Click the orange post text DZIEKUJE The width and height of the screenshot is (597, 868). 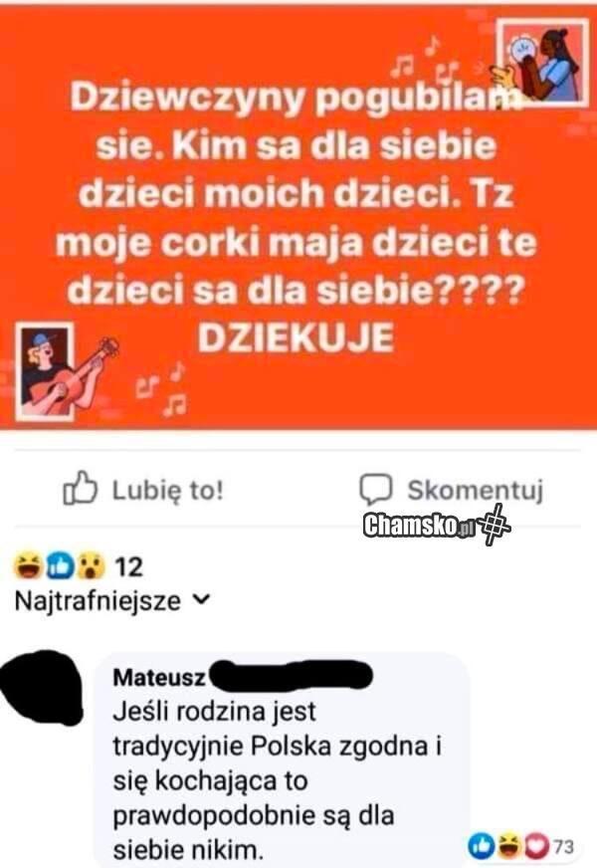point(297,337)
